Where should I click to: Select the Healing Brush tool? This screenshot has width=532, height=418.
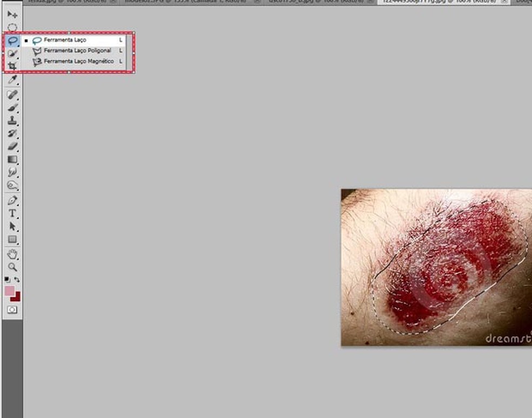point(12,95)
